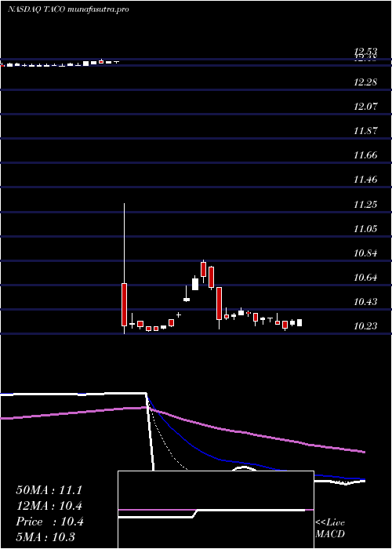
Task: Select the 12.53 price axis label
Action: pyautogui.click(x=365, y=53)
